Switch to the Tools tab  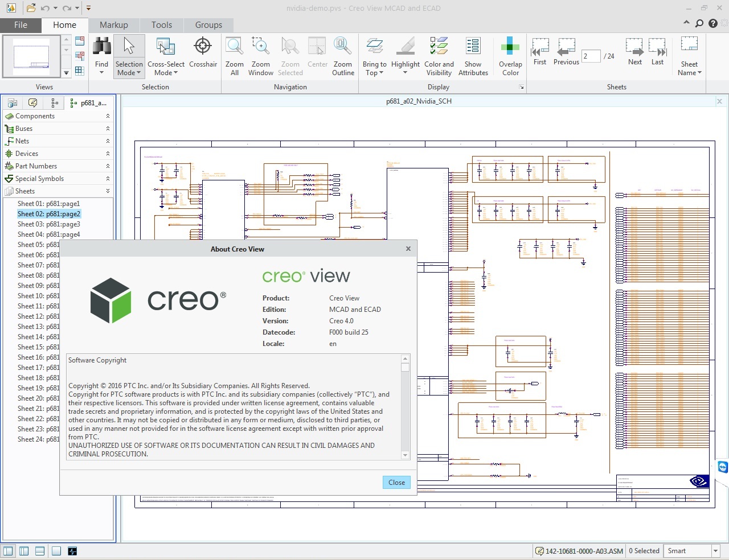click(x=162, y=25)
